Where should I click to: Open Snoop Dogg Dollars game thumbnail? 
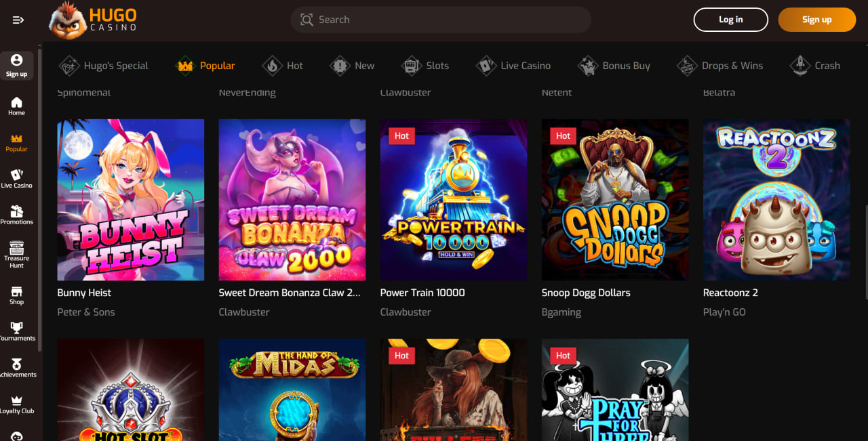615,200
